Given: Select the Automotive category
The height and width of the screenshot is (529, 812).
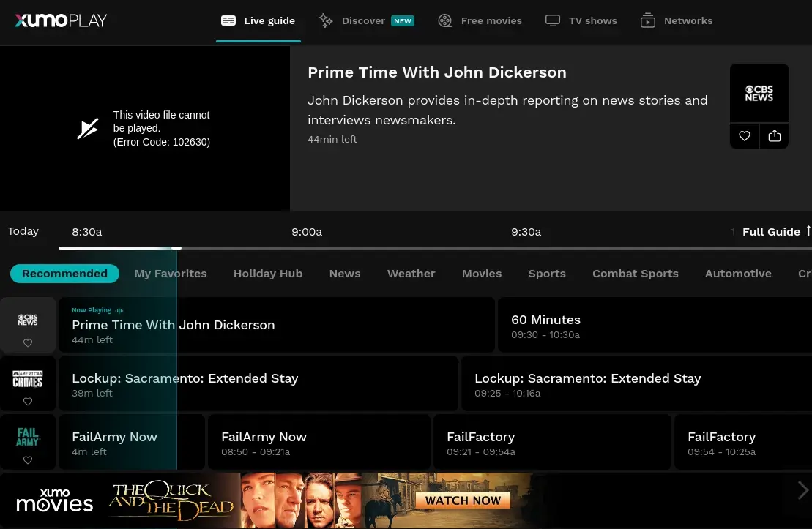Looking at the screenshot, I should click(x=738, y=274).
